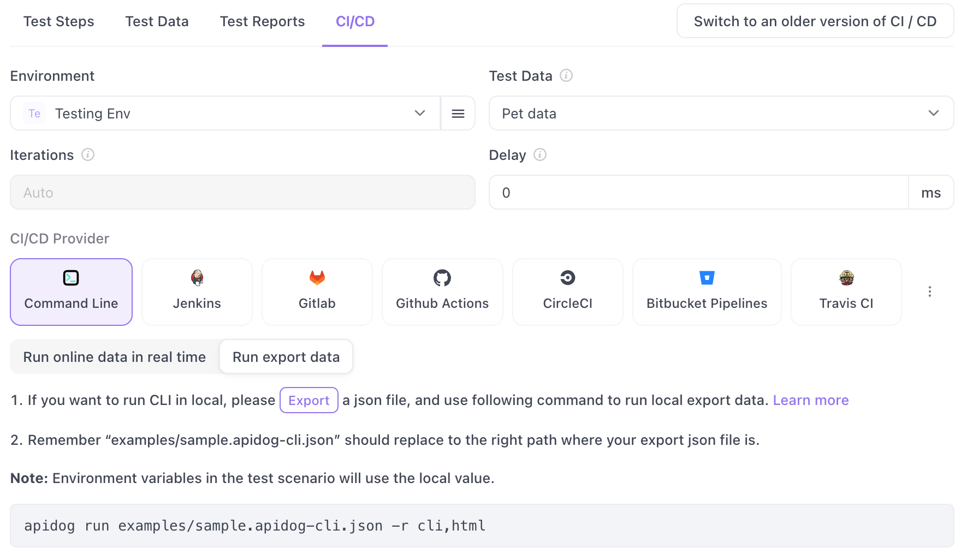Click the Iterations Auto field

[x=242, y=193]
